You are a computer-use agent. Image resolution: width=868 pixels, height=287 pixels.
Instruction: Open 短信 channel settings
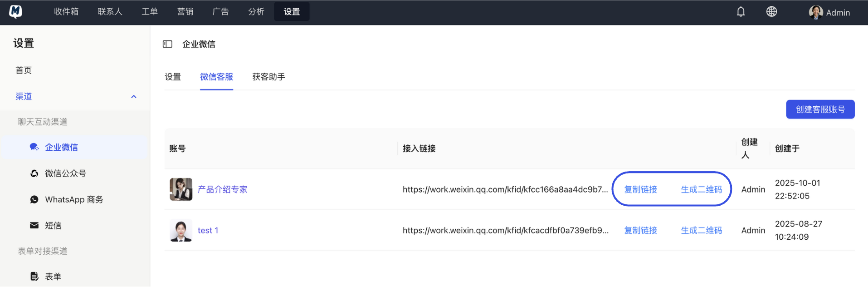53,226
